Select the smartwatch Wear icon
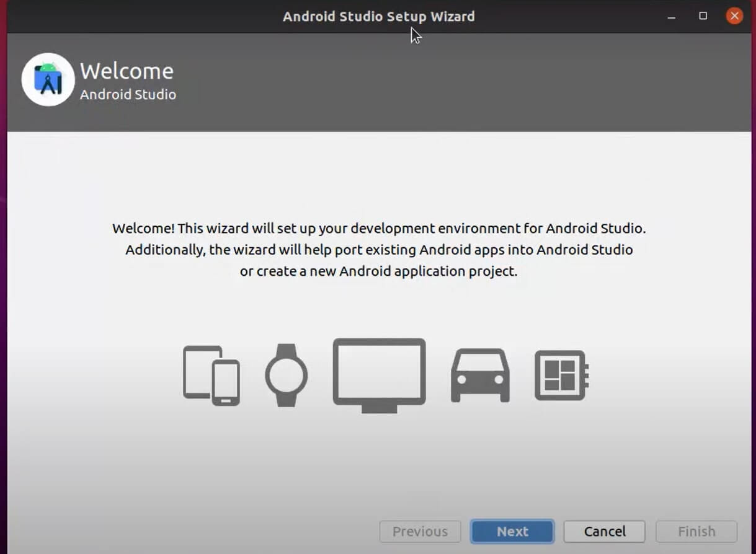Viewport: 756px width, 554px height. click(286, 375)
